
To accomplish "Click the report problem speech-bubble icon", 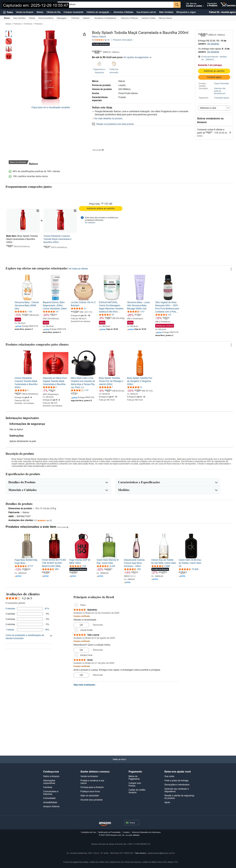I will [x=94, y=124].
